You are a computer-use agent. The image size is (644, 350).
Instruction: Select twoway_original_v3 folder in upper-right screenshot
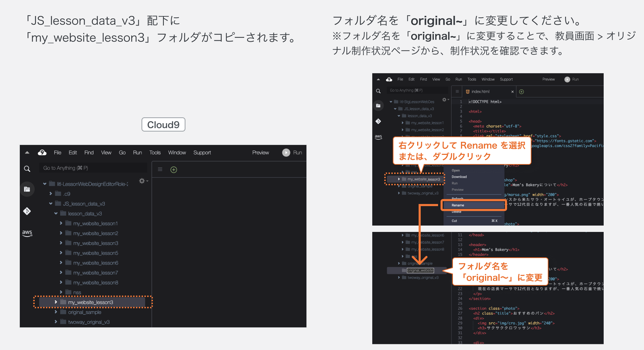[423, 193]
